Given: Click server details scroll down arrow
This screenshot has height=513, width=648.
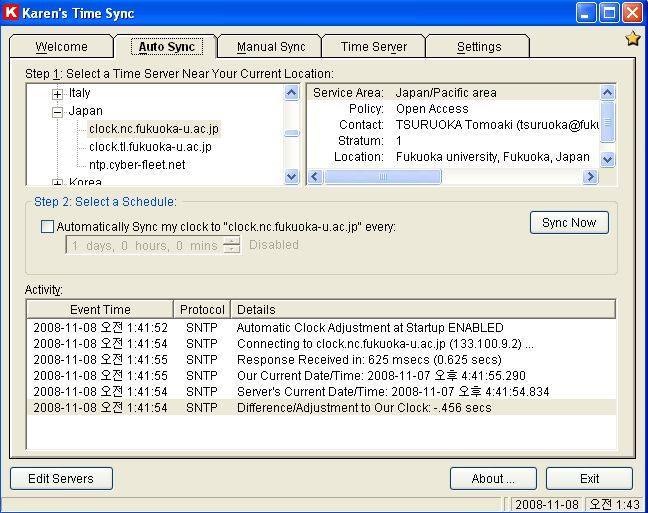Looking at the screenshot, I should (x=607, y=159).
